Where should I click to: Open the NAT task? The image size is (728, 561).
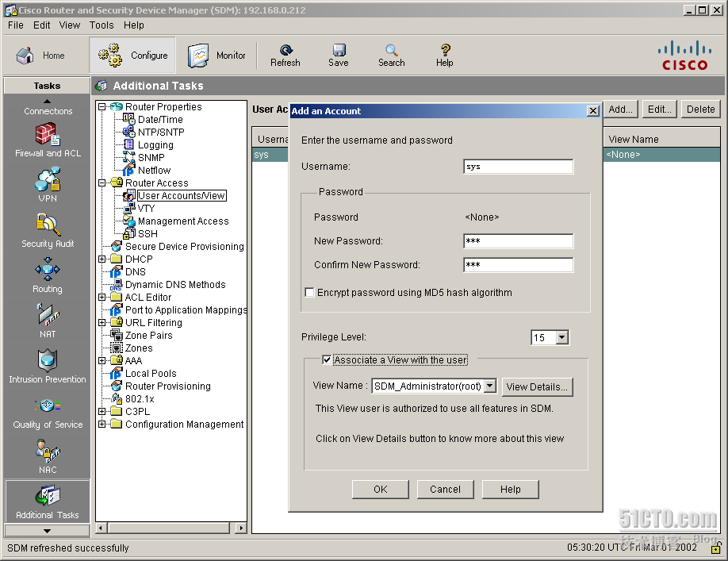click(48, 321)
